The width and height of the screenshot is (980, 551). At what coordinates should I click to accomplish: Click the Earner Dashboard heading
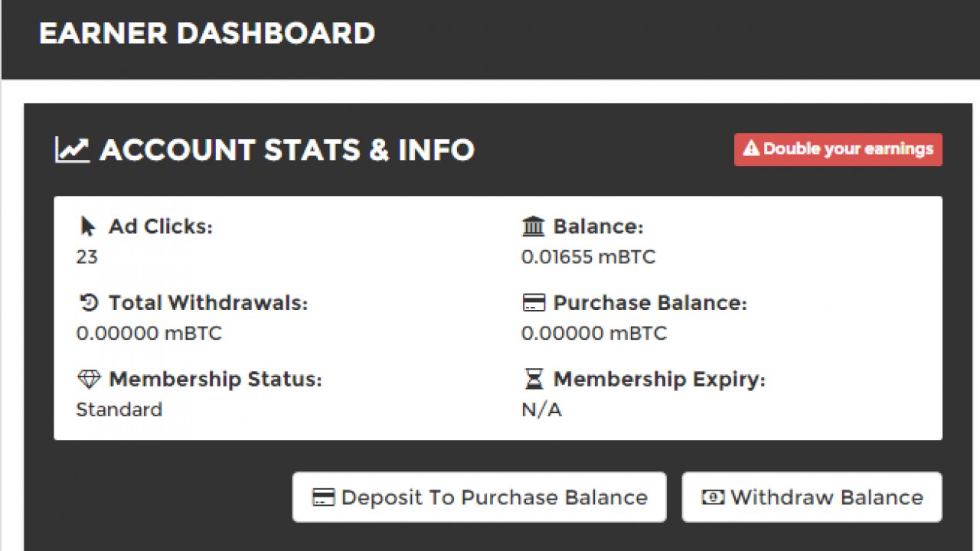coord(207,34)
